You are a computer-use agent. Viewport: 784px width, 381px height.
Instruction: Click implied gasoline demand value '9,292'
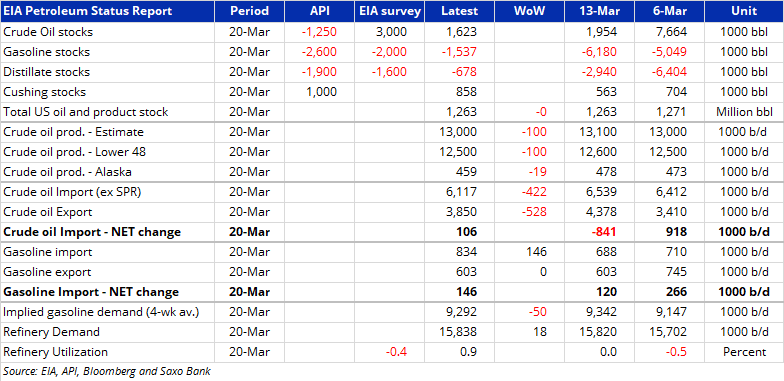(462, 312)
